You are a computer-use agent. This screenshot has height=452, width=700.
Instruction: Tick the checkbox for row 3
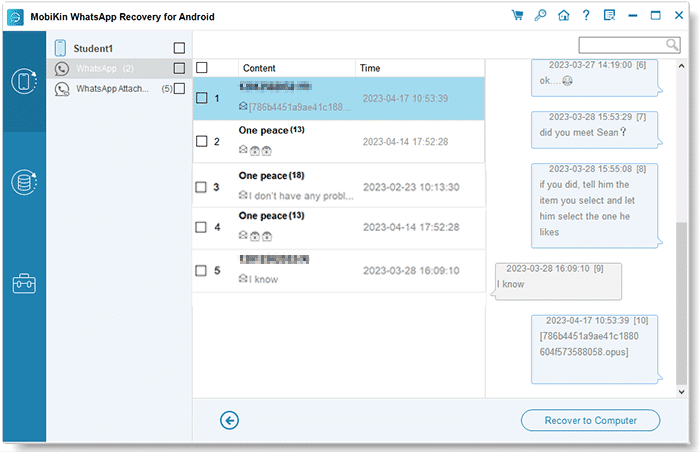tap(202, 187)
